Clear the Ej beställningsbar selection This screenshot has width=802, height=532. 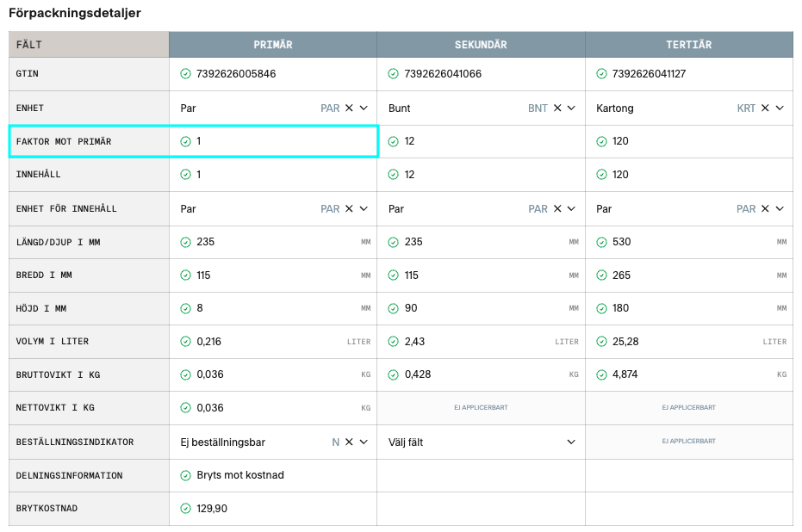tap(349, 442)
